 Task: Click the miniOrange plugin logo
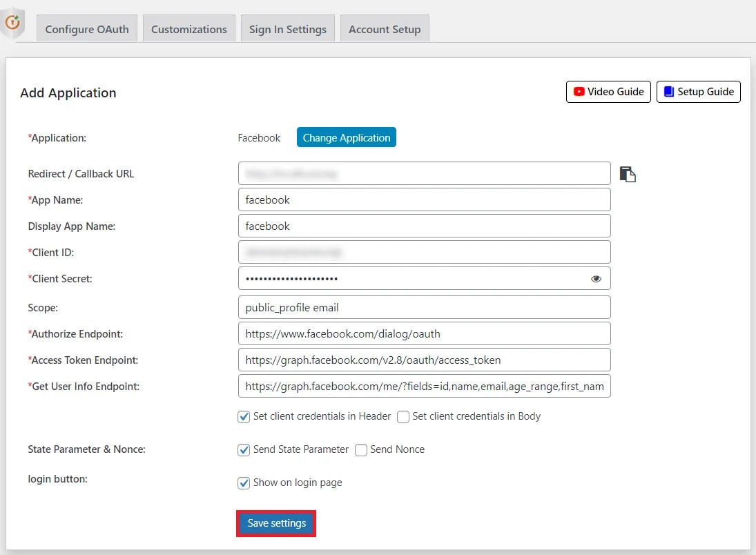coord(12,22)
